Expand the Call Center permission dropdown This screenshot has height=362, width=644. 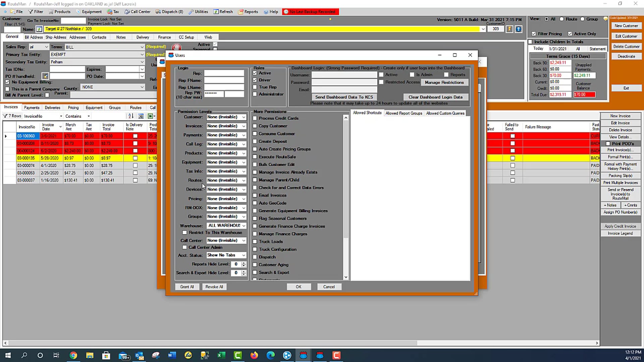(244, 240)
